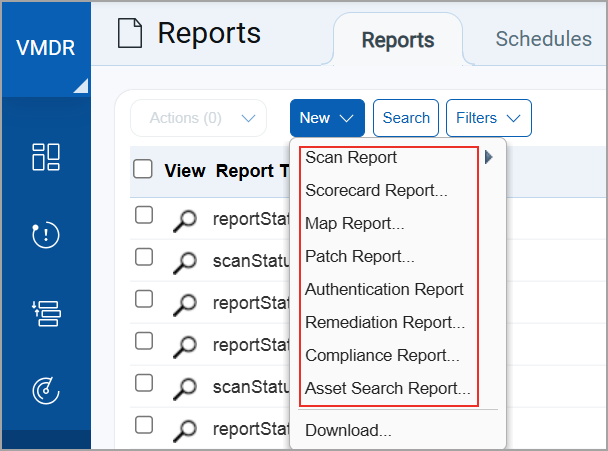Image resolution: width=608 pixels, height=451 pixels.
Task: Open the first scanStatu report title
Action: pyautogui.click(x=251, y=261)
